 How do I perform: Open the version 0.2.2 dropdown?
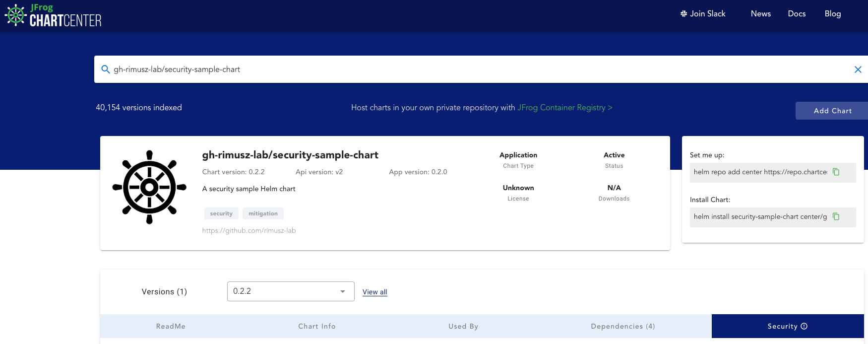click(291, 291)
